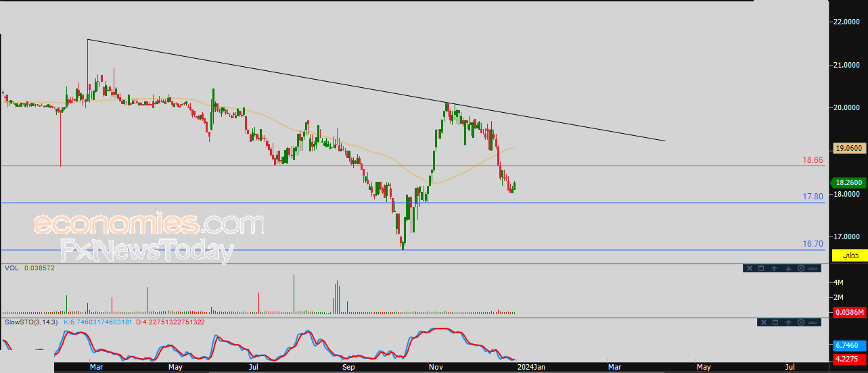Click the 2024Jan marker on time axis
This screenshot has height=373, width=868.
(529, 367)
